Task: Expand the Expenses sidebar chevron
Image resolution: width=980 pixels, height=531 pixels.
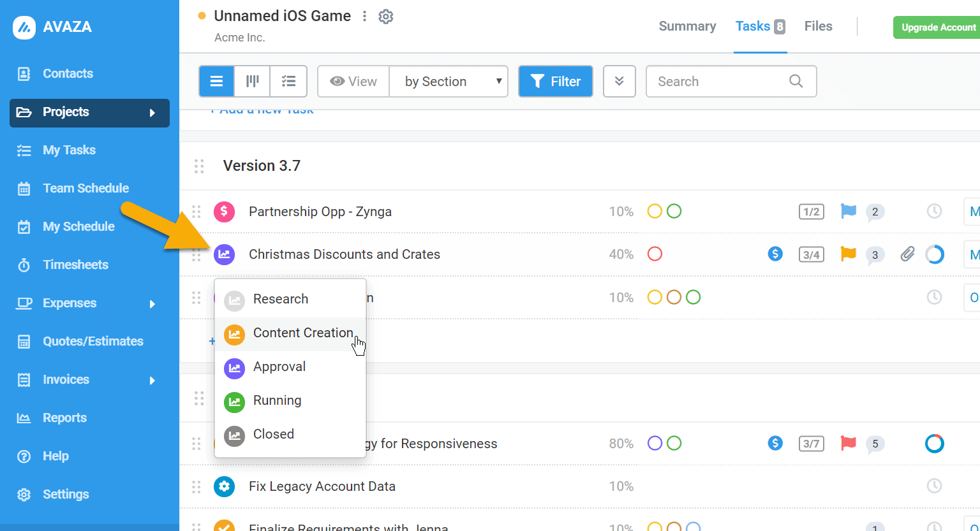Action: click(153, 303)
